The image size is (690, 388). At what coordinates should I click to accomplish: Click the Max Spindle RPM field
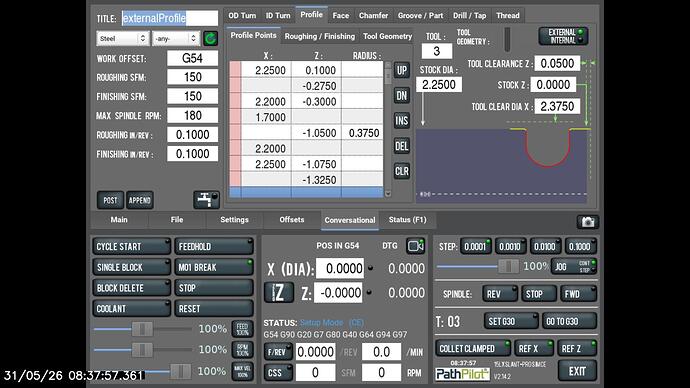click(x=192, y=115)
